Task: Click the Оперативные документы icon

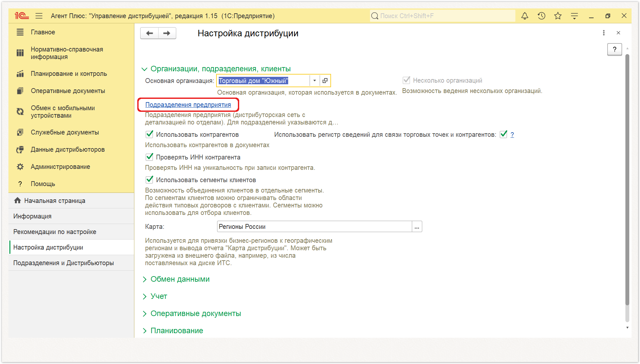Action: 20,91
